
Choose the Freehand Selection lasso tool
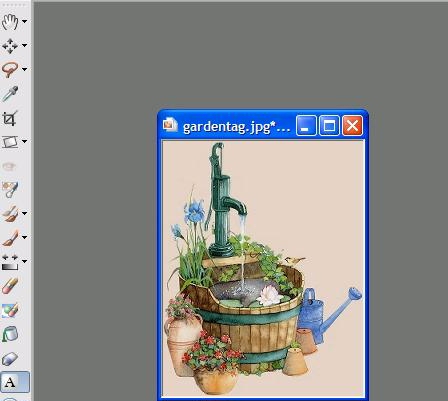pos(10,69)
